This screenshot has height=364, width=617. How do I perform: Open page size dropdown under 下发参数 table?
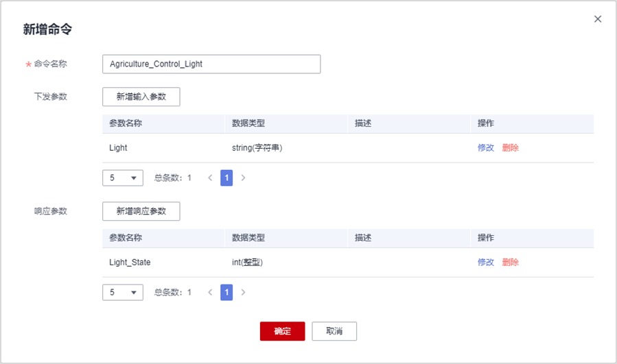[x=123, y=178]
